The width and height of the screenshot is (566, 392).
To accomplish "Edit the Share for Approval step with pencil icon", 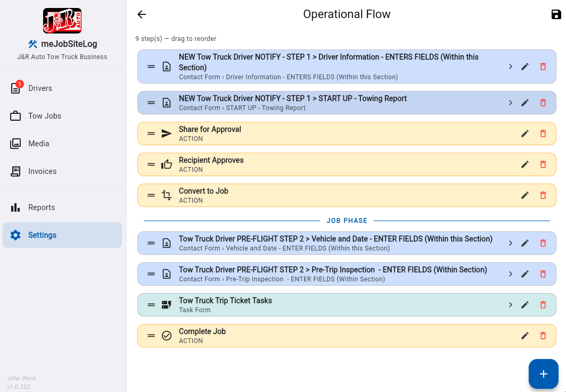I will [526, 133].
